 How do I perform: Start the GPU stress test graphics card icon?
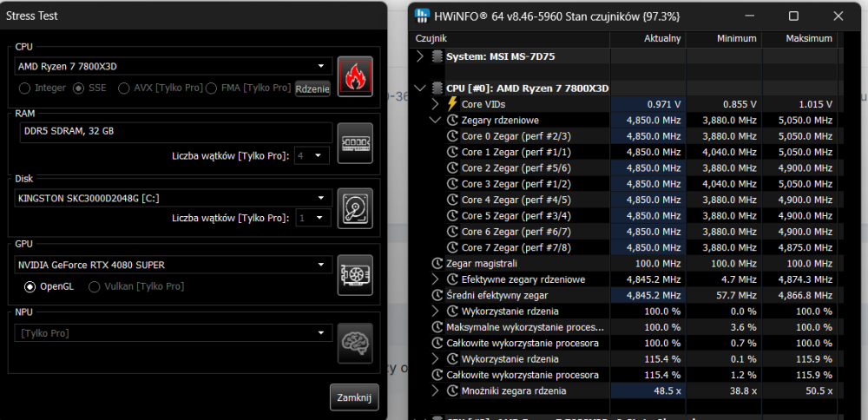pos(355,275)
